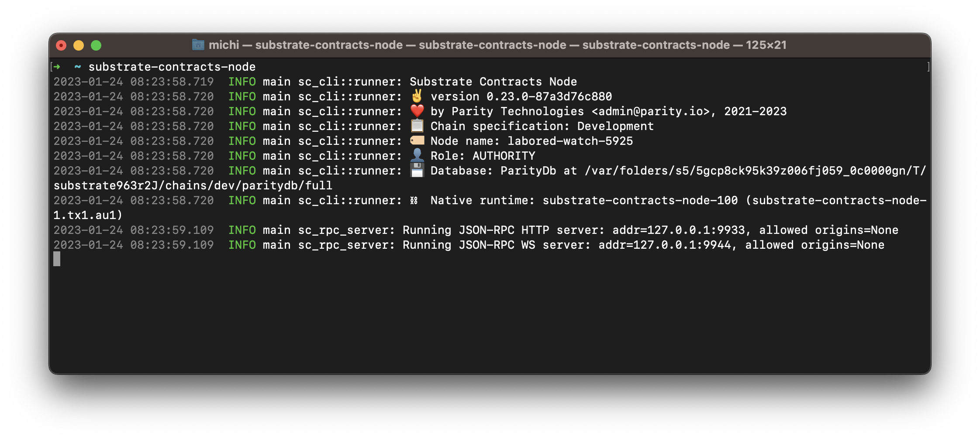Click the chain emoji beside Native runtime
Image resolution: width=980 pixels, height=439 pixels.
point(414,200)
